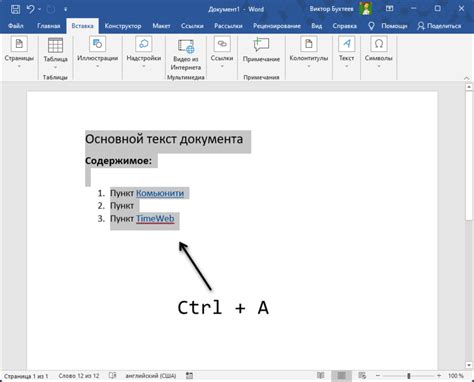Open the Страницы pages group
This screenshot has height=382, width=474.
click(x=19, y=53)
